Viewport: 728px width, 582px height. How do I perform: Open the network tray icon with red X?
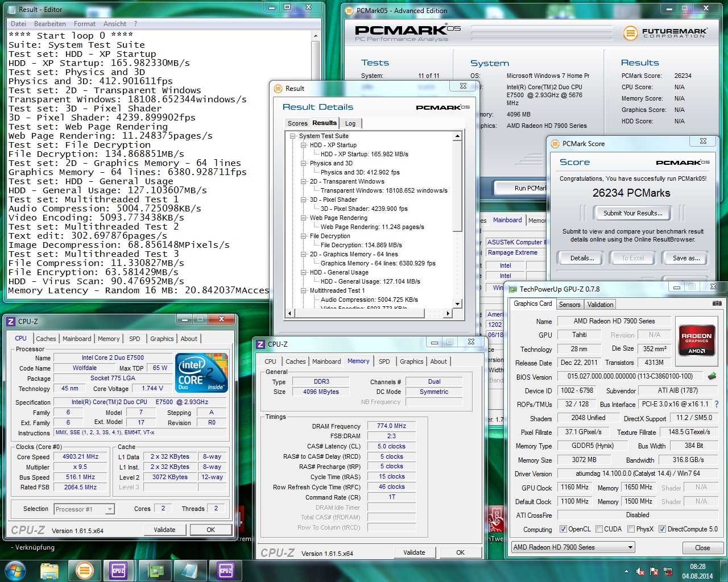click(x=667, y=572)
